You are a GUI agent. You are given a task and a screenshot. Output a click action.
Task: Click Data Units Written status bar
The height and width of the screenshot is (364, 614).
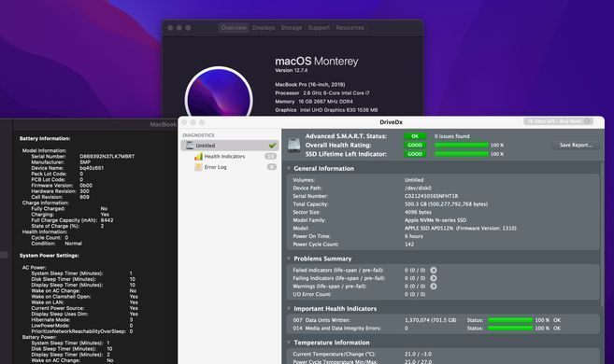(510, 320)
